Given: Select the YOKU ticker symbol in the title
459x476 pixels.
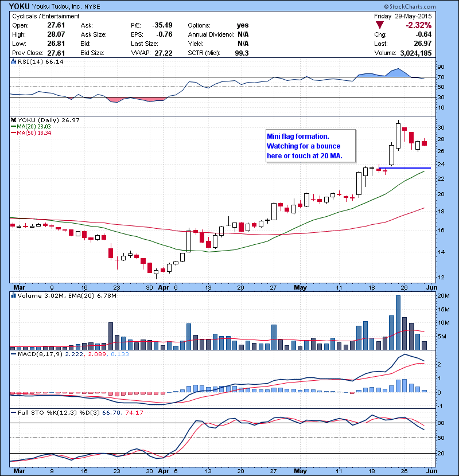Looking at the screenshot, I should (x=20, y=6).
